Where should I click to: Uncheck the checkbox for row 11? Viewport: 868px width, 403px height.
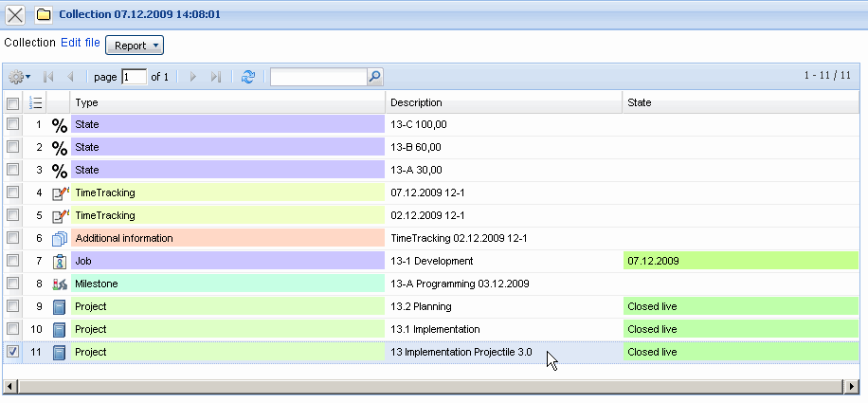12,352
